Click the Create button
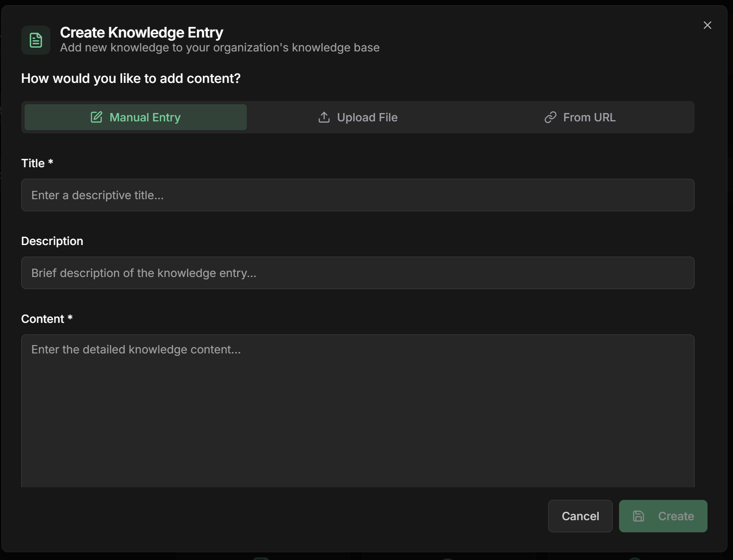 tap(663, 516)
